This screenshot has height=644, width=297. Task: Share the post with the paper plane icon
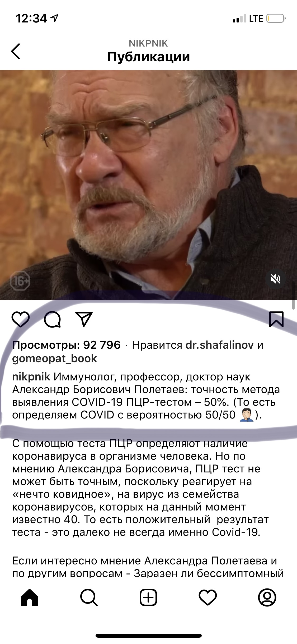(84, 319)
